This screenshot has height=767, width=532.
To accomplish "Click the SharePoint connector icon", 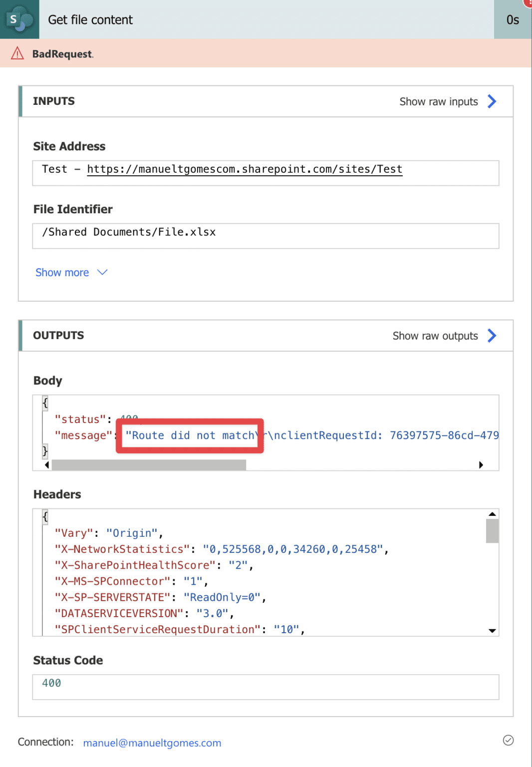I will [x=19, y=20].
